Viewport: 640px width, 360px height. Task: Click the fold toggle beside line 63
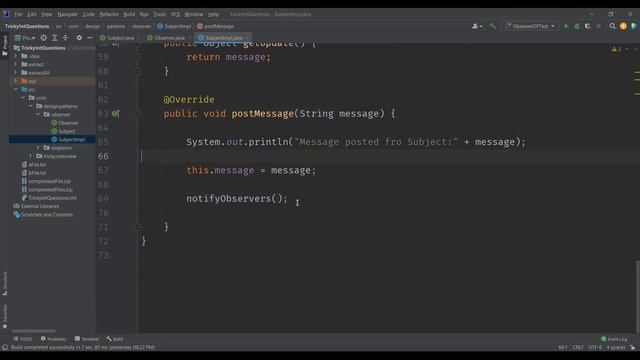(x=138, y=113)
